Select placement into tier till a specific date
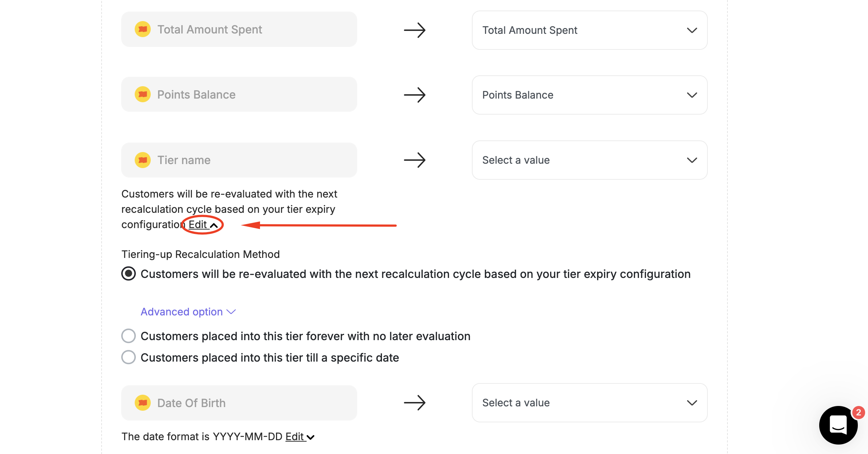This screenshot has width=868, height=454. [128, 358]
